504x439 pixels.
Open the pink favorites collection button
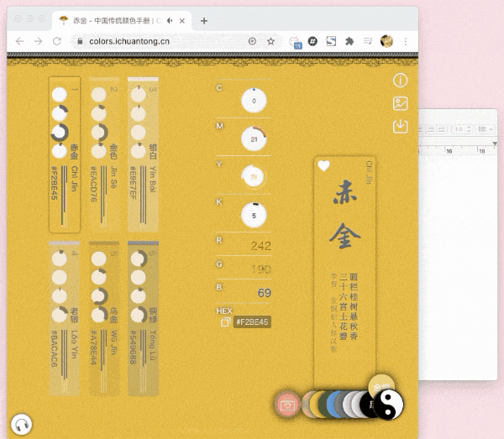[x=287, y=405]
